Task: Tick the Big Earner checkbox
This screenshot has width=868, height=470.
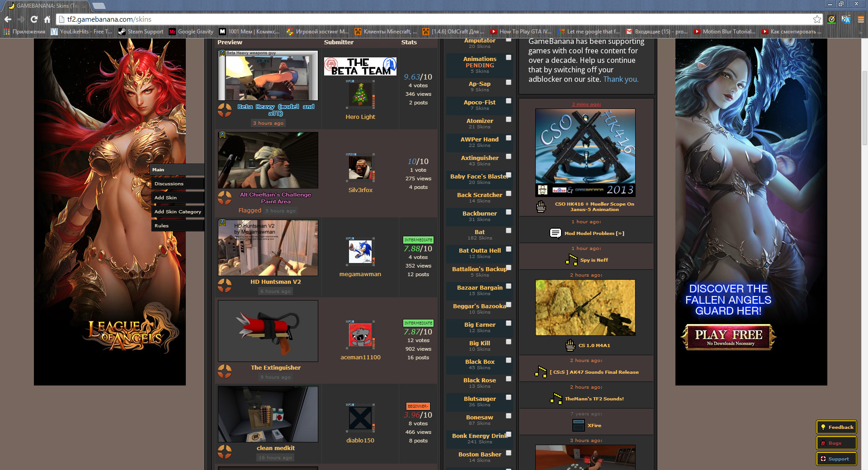Action: [x=509, y=323]
